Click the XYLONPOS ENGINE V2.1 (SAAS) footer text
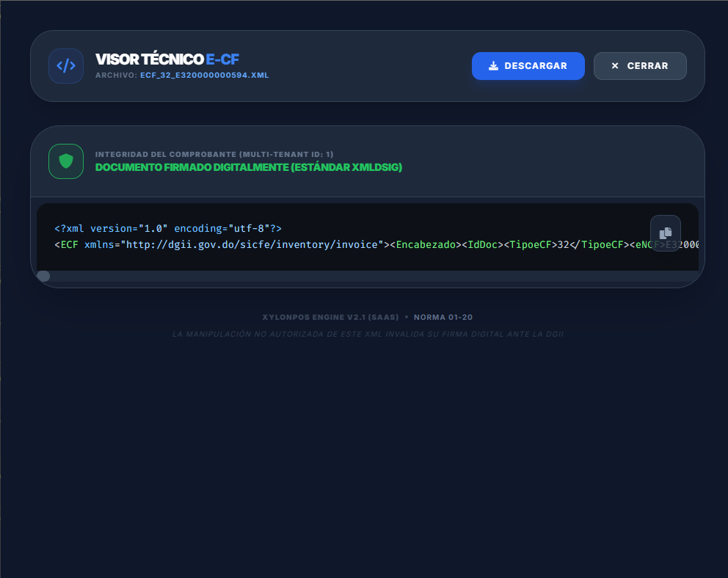Image resolution: width=728 pixels, height=578 pixels. [x=330, y=318]
